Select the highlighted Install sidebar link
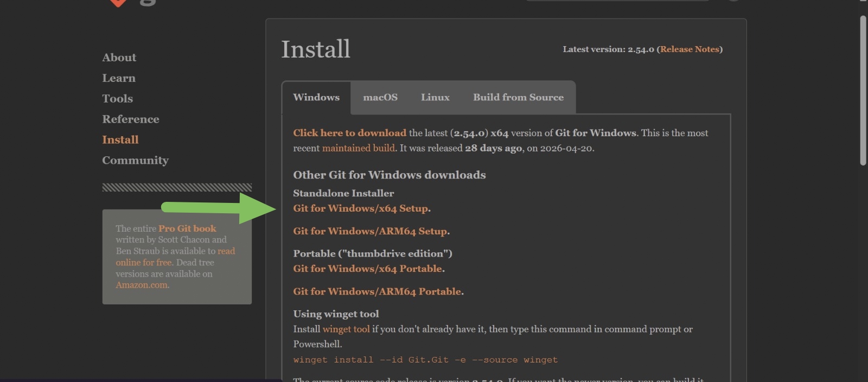The image size is (868, 382). point(120,140)
